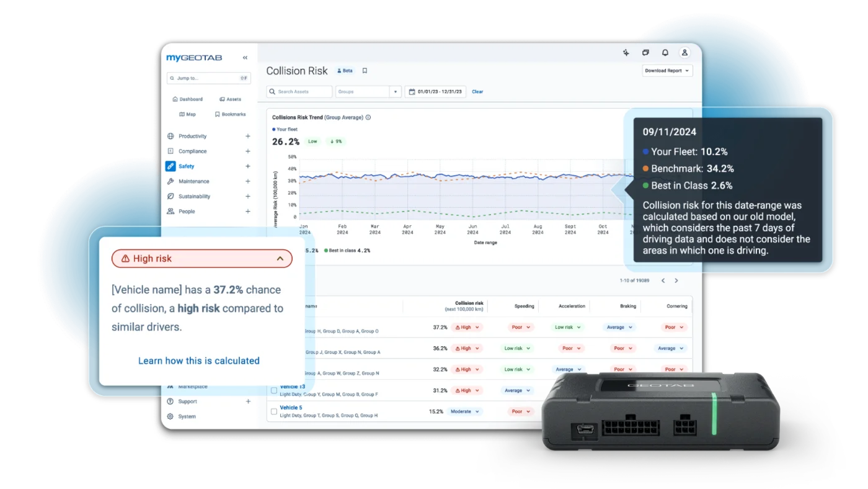Viewport: 868px width, 489px height.
Task: Open the Bookmarks shortcut
Action: pos(230,114)
